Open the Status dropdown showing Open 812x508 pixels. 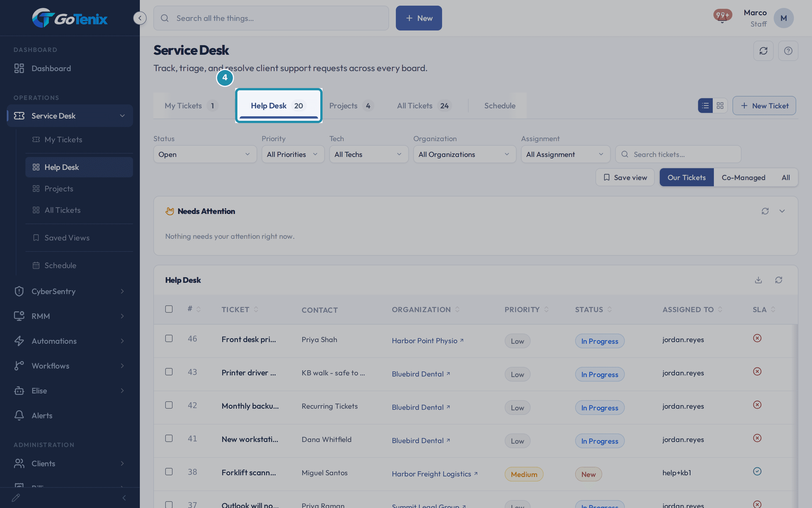pyautogui.click(x=205, y=154)
